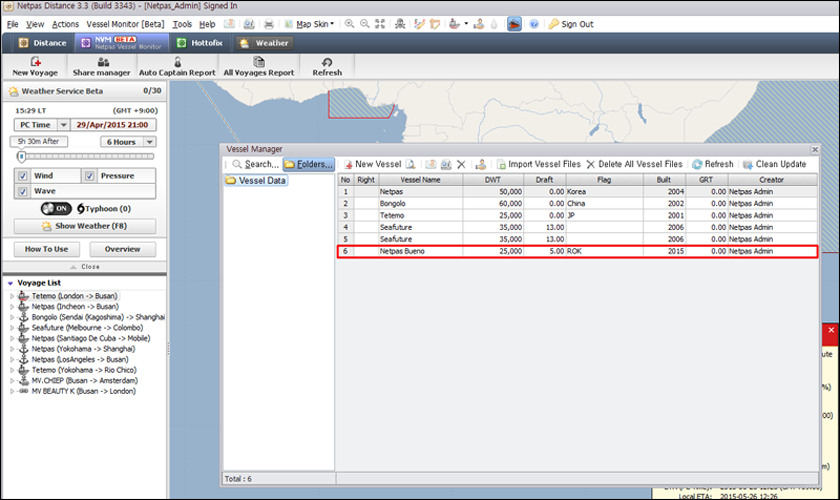
Task: Click Show Weather (F8) button
Action: click(85, 226)
